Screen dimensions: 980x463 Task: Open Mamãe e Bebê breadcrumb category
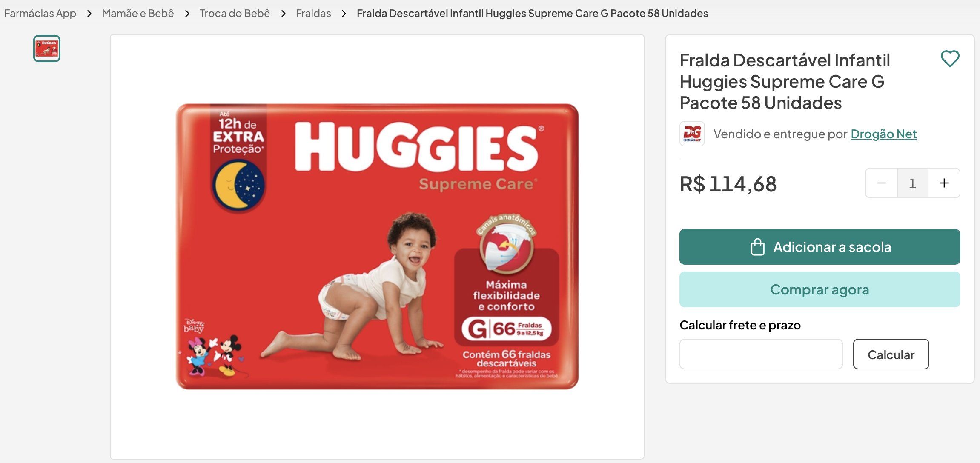[138, 13]
